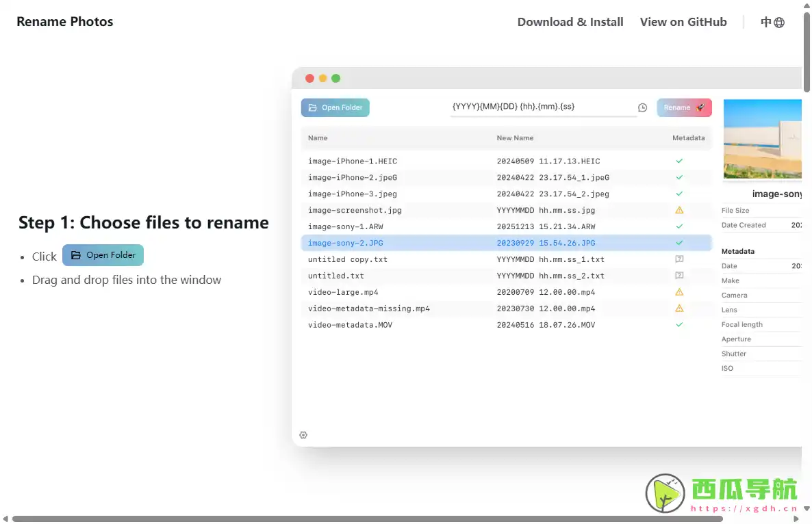Viewport: 812px width, 524px height.
Task: Click new name 20200709 12.00.00.mp4
Action: 546,291
